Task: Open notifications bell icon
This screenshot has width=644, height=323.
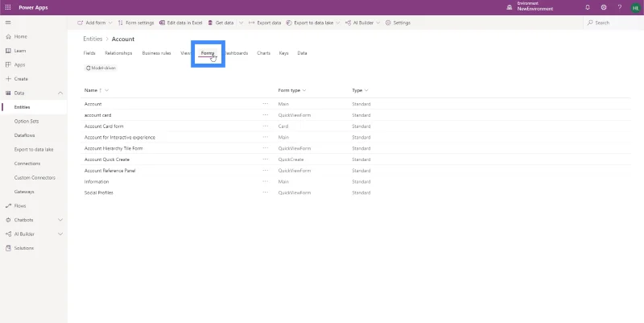Action: 588,7
